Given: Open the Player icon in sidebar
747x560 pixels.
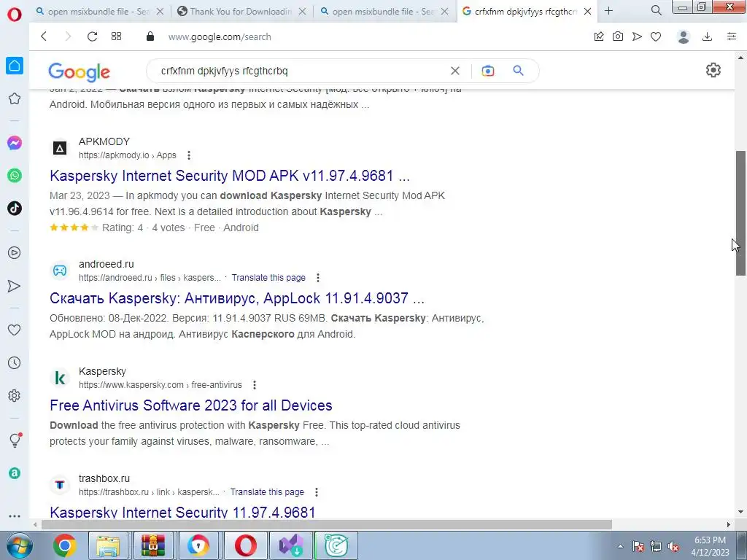Looking at the screenshot, I should coord(15,253).
